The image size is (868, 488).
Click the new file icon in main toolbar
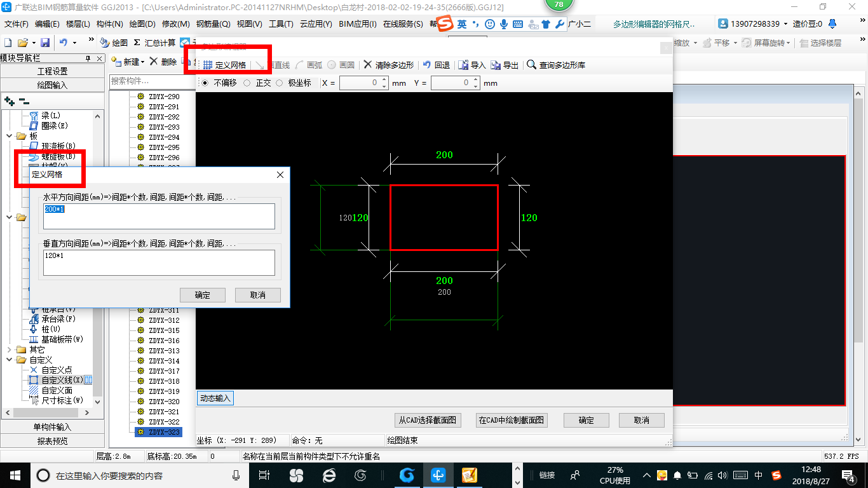tap(8, 43)
